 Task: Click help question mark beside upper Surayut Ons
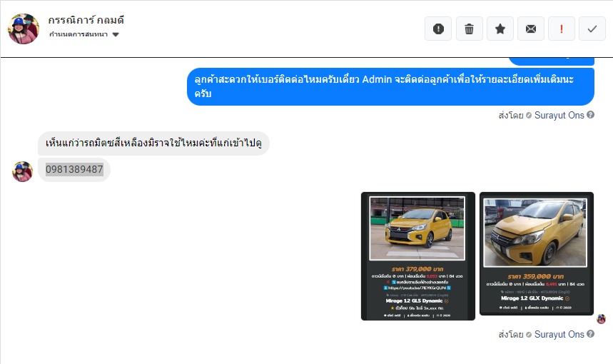point(590,115)
